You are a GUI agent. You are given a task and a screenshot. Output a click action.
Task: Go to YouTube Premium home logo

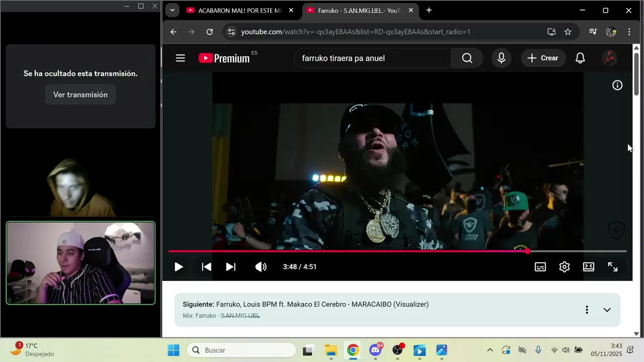[x=224, y=58]
